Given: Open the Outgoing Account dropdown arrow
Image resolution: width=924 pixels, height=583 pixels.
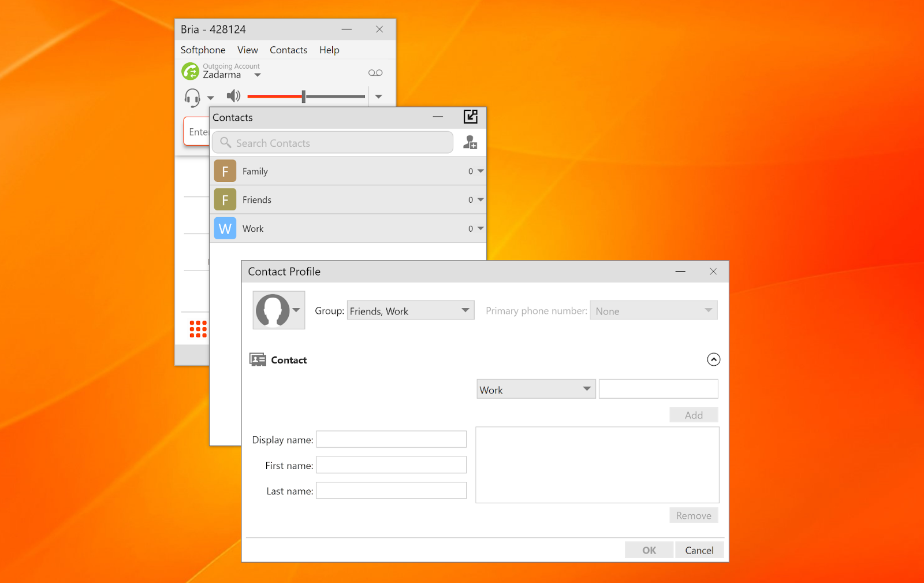Looking at the screenshot, I should [x=258, y=75].
